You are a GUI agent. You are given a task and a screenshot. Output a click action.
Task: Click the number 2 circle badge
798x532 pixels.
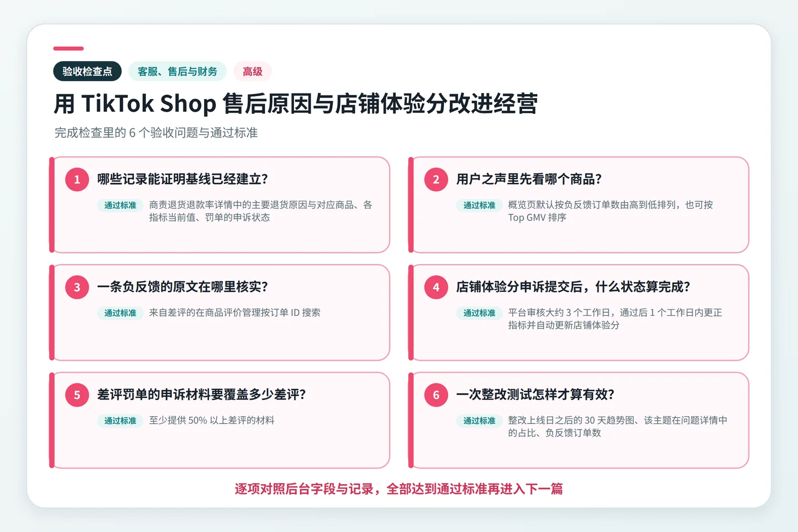[x=436, y=179]
